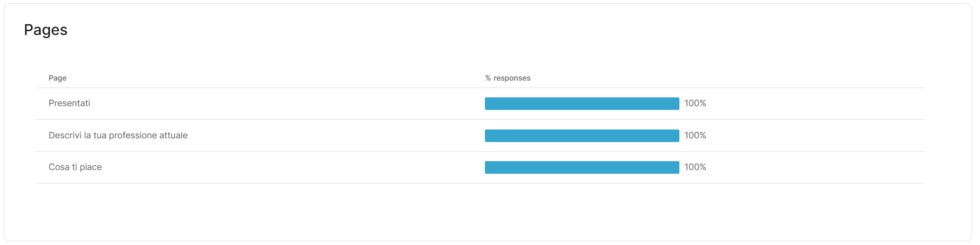This screenshot has height=245, width=980.
Task: Click the Page column header
Action: click(x=57, y=78)
